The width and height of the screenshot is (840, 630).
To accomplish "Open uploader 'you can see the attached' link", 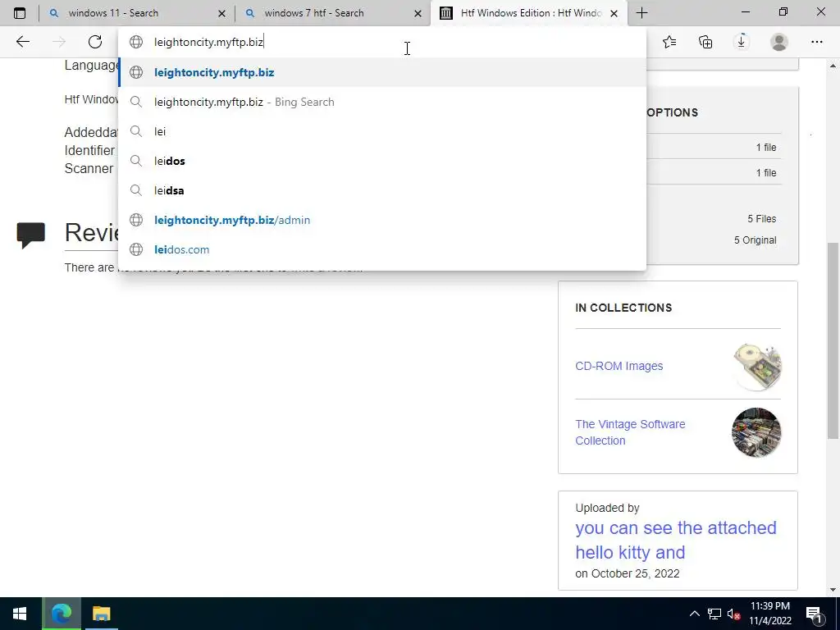I will point(676,540).
